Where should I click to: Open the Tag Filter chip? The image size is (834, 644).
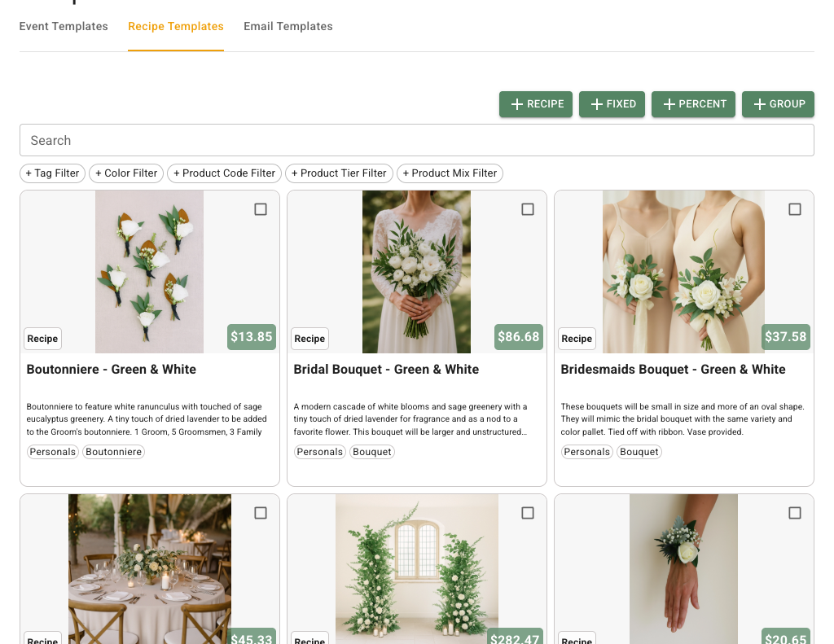tap(52, 173)
